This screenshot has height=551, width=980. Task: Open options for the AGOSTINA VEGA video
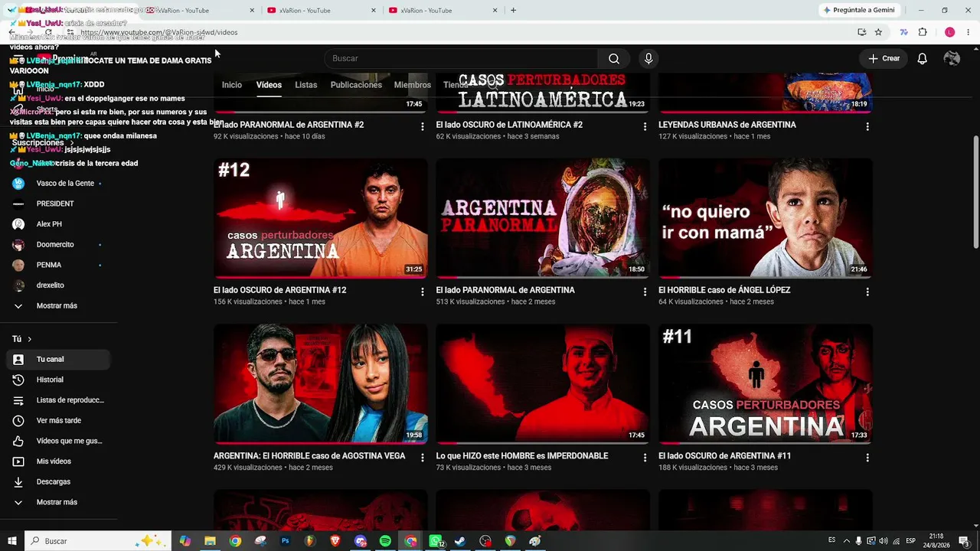(423, 458)
